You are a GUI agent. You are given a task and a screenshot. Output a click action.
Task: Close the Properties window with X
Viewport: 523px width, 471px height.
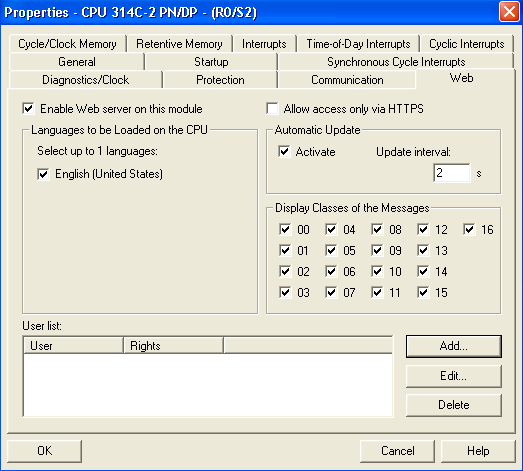509,12
